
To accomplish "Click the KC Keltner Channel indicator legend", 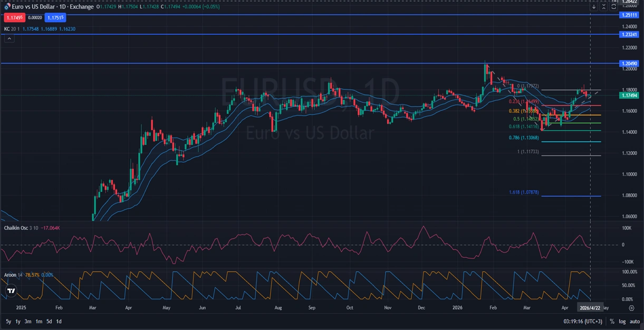I will click(6, 29).
